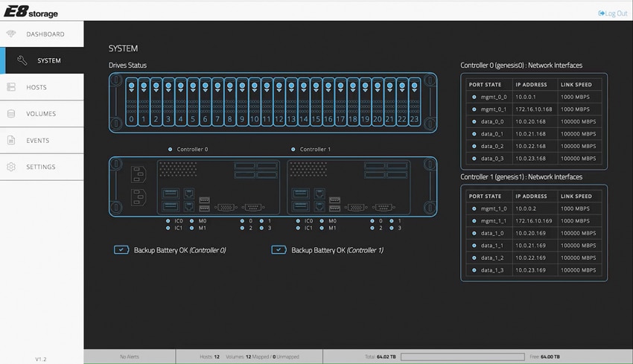Click the mgmt_0_1 port row
Image resolution: width=633 pixels, height=364 pixels.
[534, 109]
